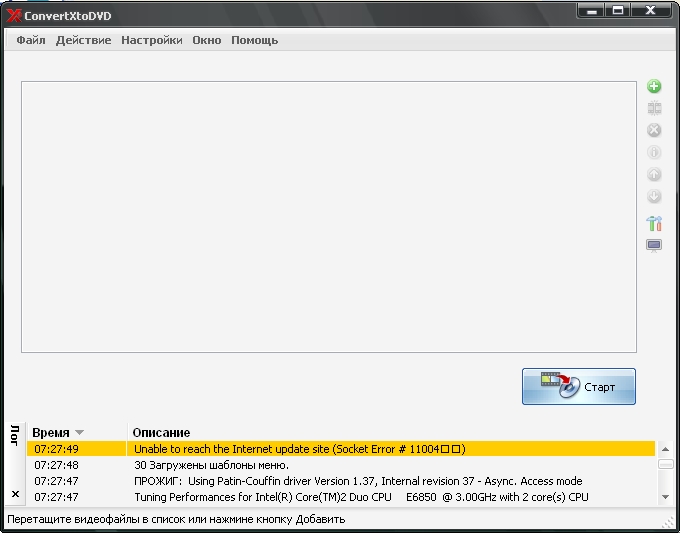The image size is (680, 533).
Task: Open the Помощь menu
Action: pyautogui.click(x=254, y=41)
